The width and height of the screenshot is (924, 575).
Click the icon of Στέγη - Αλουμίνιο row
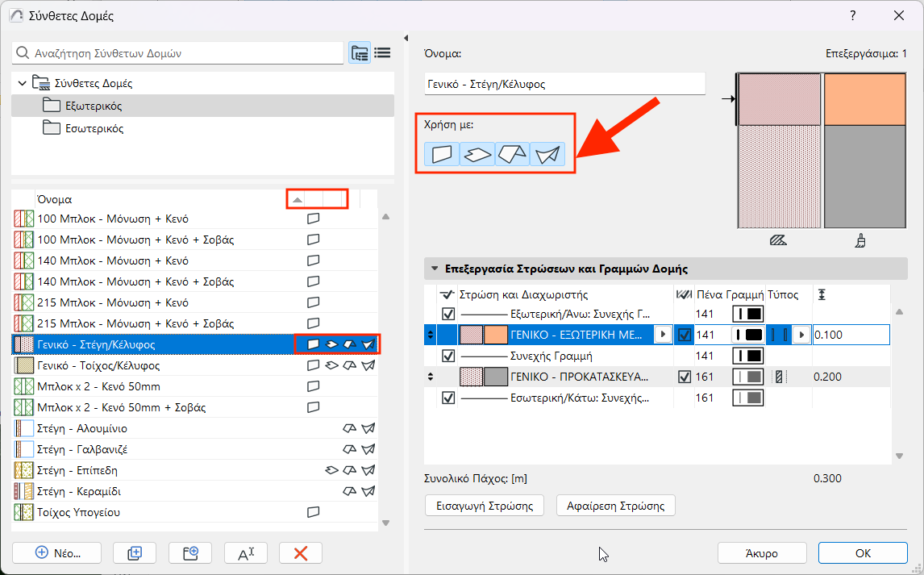click(24, 428)
